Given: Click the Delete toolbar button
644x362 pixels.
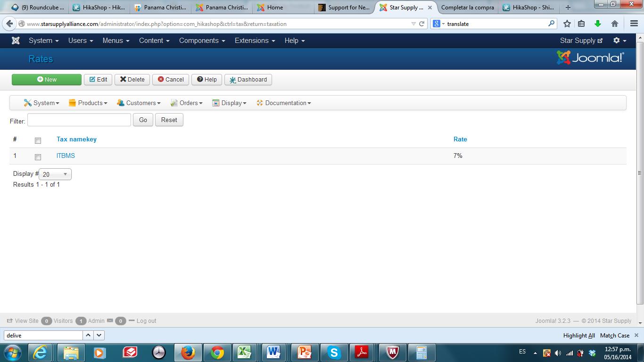Looking at the screenshot, I should [x=132, y=80].
